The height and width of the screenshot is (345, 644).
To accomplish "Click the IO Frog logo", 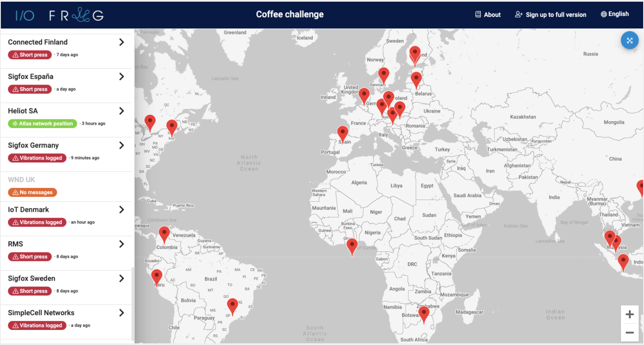I will pos(59,15).
